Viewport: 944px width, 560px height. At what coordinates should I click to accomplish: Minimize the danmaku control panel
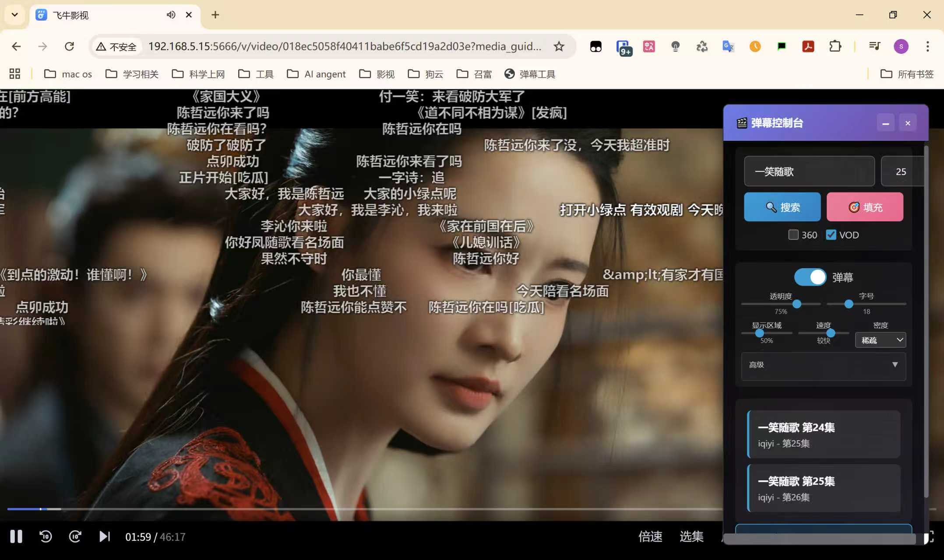pyautogui.click(x=885, y=123)
